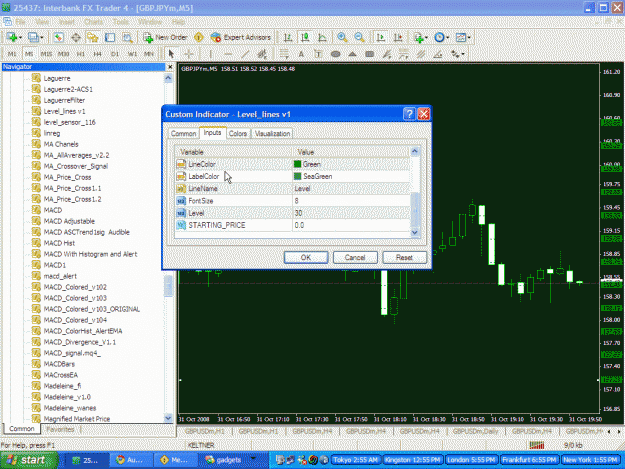Click the Templates chart icon
The height and width of the screenshot is (469, 625).
pyautogui.click(x=461, y=37)
